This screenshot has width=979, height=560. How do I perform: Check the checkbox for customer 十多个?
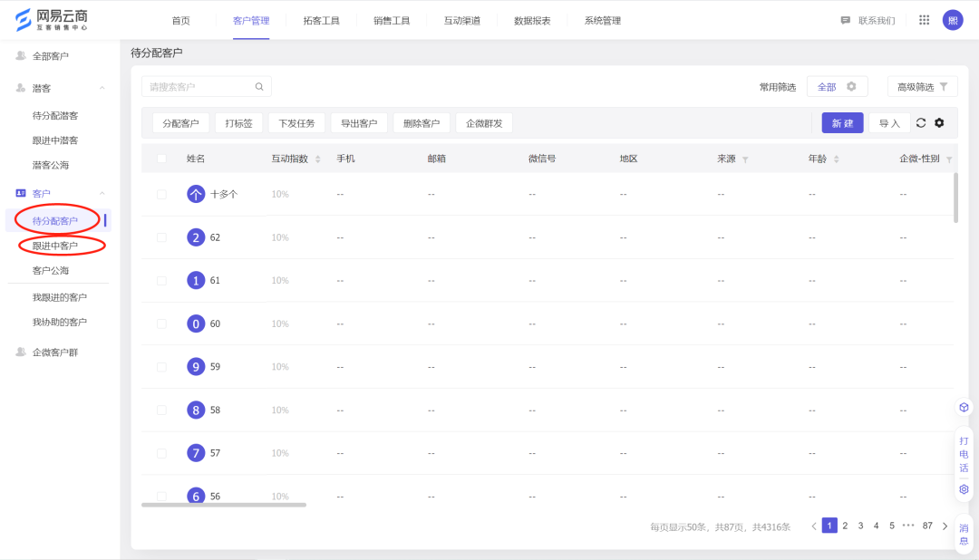click(x=160, y=194)
